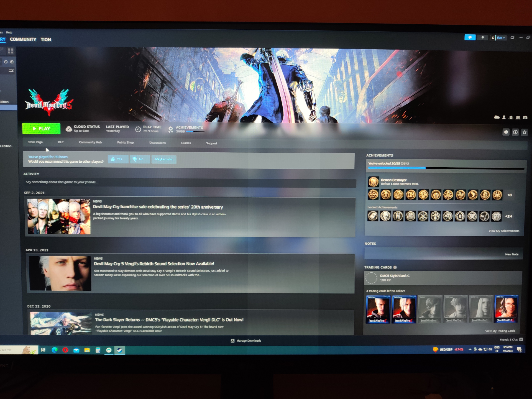Open the Points Shop tab

click(126, 142)
